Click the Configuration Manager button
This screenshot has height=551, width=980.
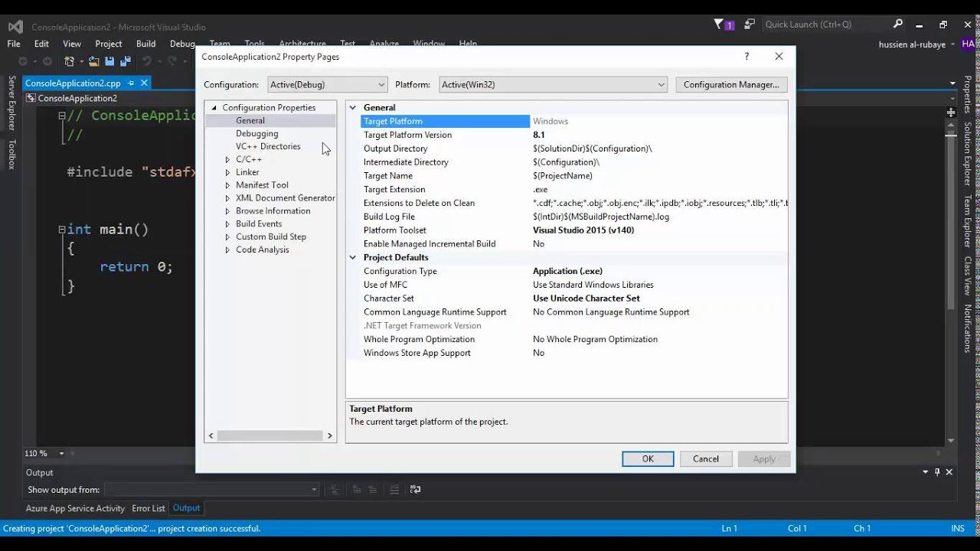[x=731, y=84]
